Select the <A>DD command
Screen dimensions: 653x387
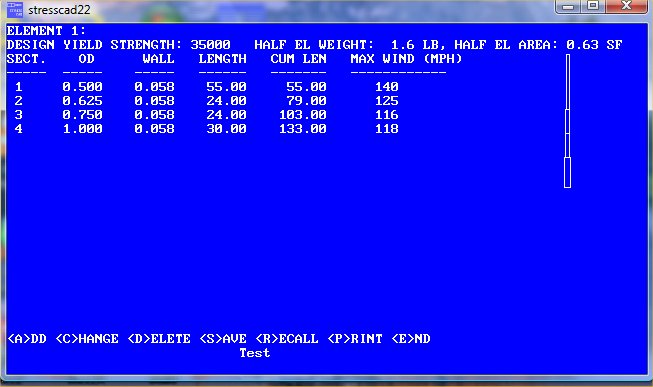pos(27,339)
